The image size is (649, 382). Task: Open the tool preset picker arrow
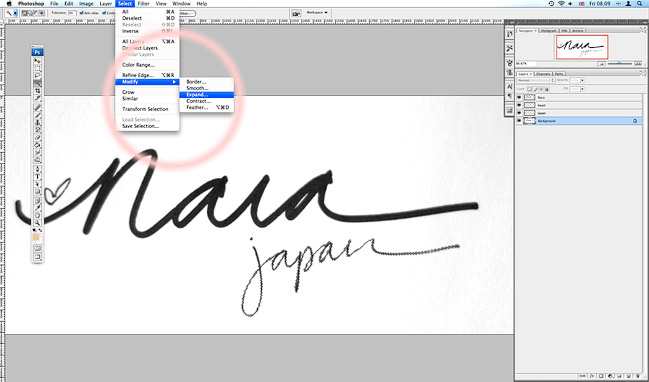(x=15, y=13)
